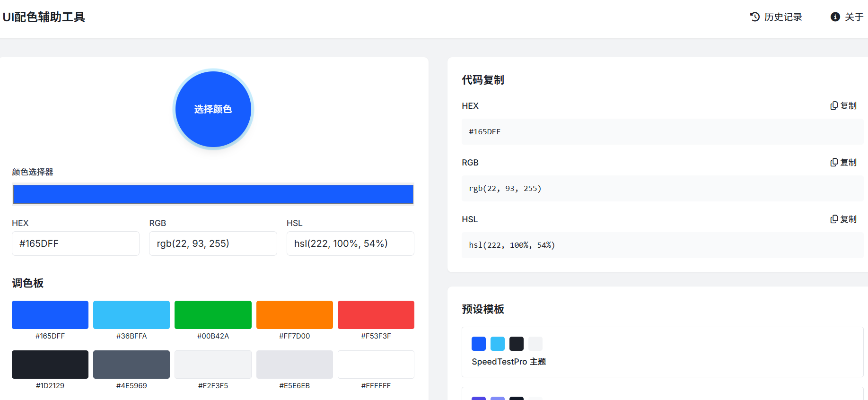Copy the RGB code value
868x400 pixels.
pos(843,163)
